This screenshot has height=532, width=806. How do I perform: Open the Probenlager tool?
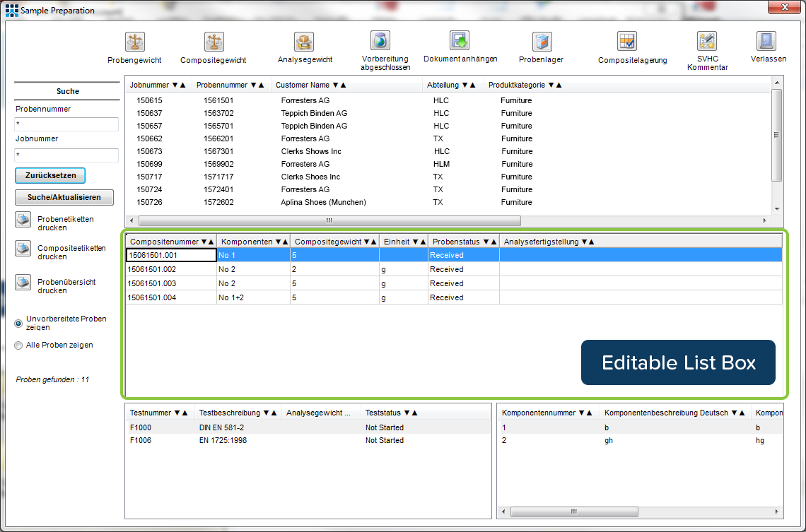542,42
